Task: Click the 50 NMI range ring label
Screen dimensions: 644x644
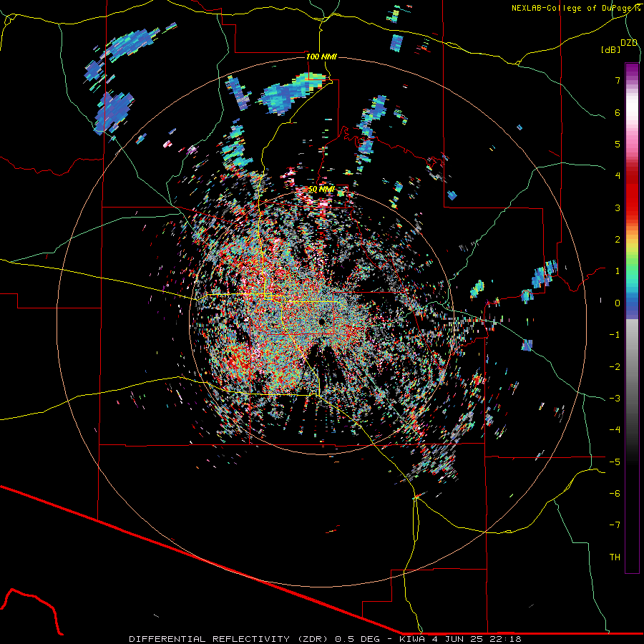Action: pos(321,190)
